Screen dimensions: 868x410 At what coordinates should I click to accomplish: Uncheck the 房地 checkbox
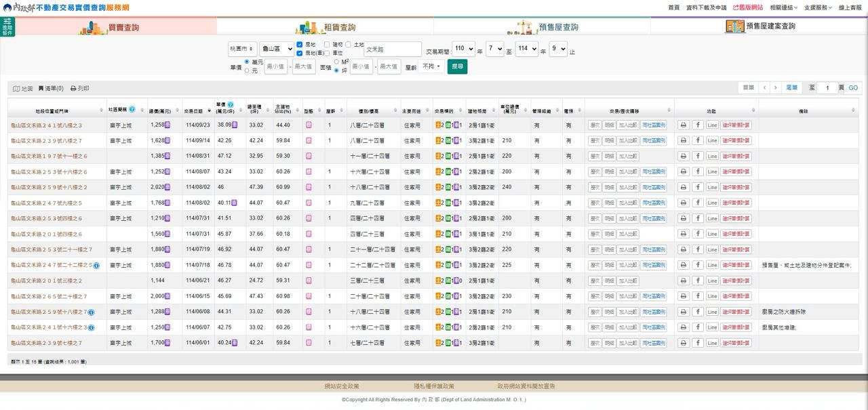(300, 45)
